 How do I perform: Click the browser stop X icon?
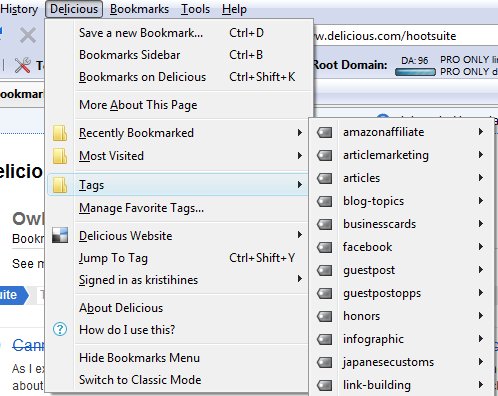click(x=28, y=35)
